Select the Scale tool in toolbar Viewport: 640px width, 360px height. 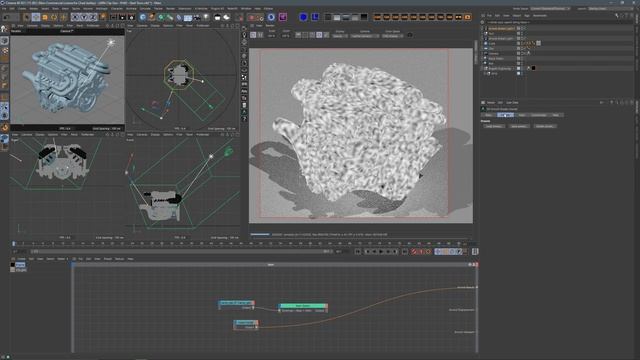tap(45, 17)
